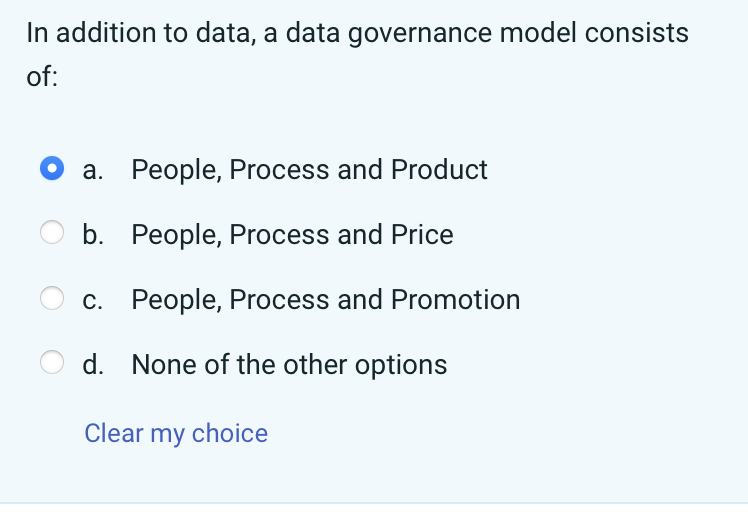The width and height of the screenshot is (748, 514).
Task: Click the "People, Process and Price" answer text
Action: [x=292, y=234]
